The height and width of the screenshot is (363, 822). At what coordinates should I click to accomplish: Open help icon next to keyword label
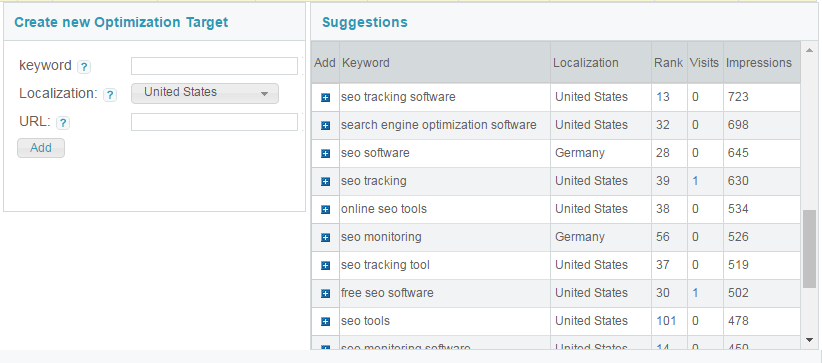pyautogui.click(x=84, y=67)
